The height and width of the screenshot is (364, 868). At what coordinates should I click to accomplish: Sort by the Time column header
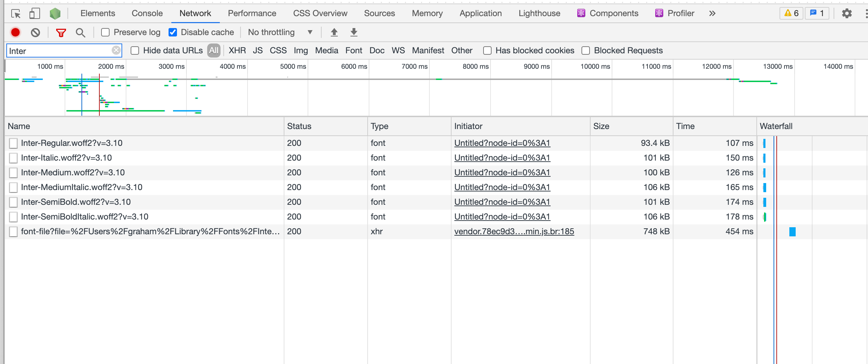tap(715, 126)
